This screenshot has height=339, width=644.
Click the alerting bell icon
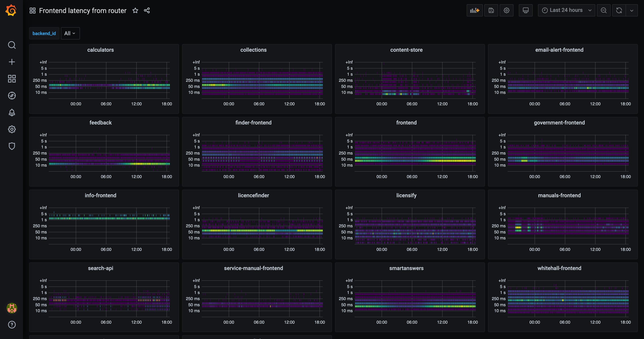click(x=11, y=112)
